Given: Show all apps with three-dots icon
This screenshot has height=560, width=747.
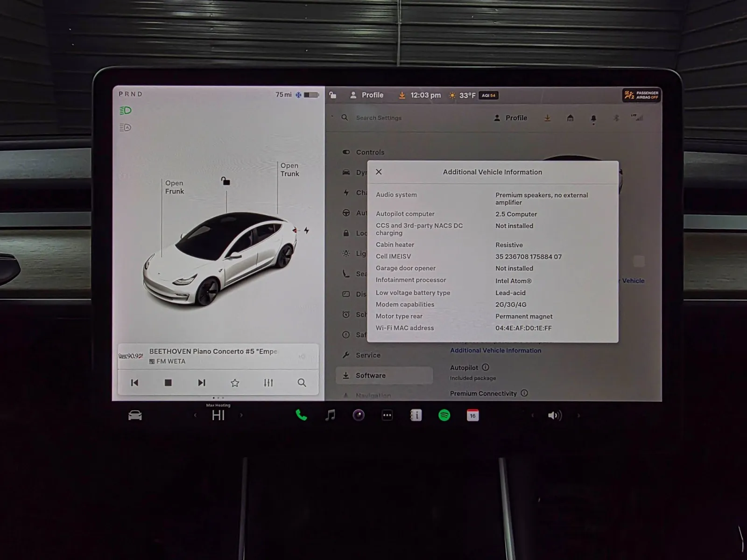Looking at the screenshot, I should (387, 415).
